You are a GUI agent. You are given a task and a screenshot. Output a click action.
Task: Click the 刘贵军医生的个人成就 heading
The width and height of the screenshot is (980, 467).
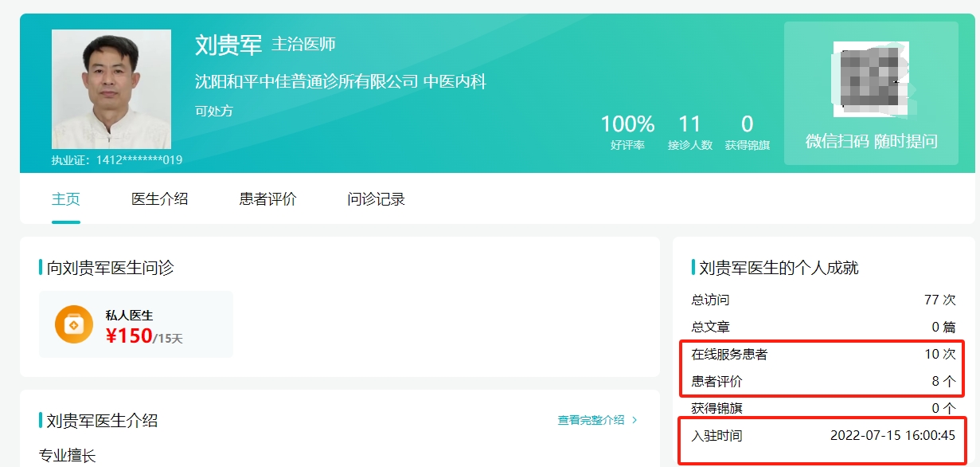click(779, 268)
